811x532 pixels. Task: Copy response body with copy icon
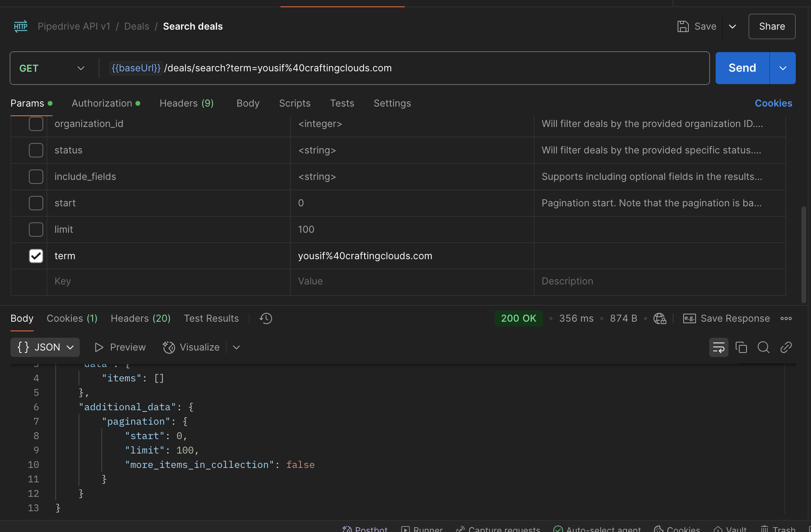click(741, 347)
